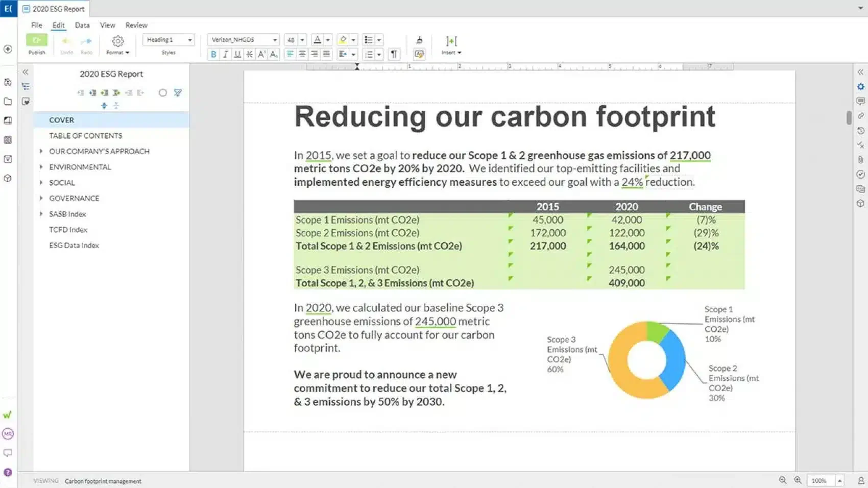The width and height of the screenshot is (868, 488).
Task: Click the clear formatting brush icon
Action: coord(419,40)
